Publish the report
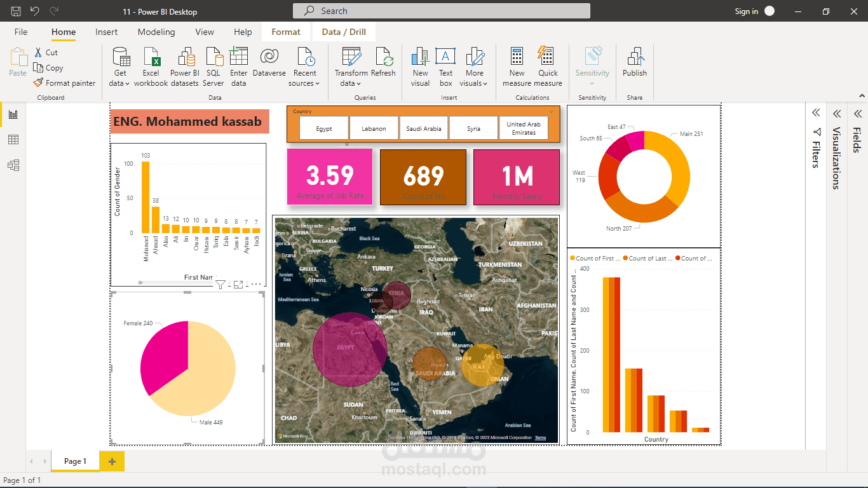 click(x=634, y=57)
